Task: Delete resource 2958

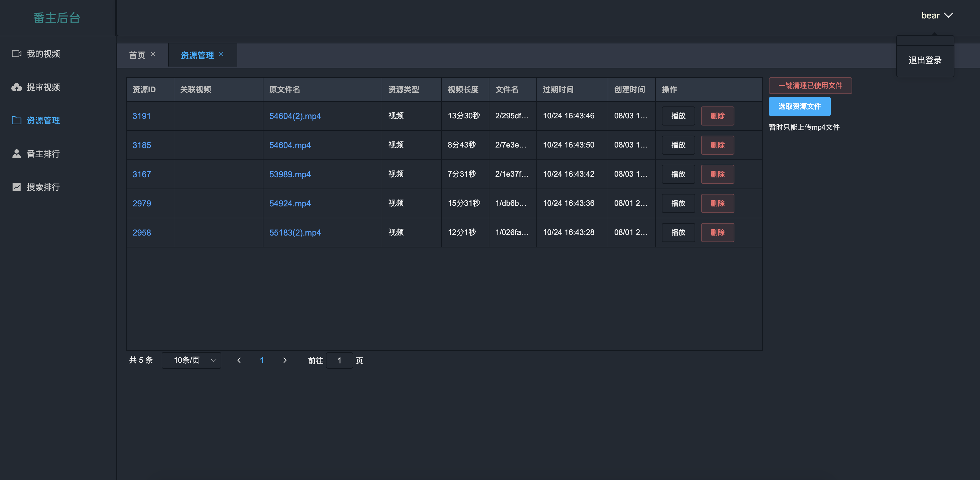Action: click(x=717, y=232)
